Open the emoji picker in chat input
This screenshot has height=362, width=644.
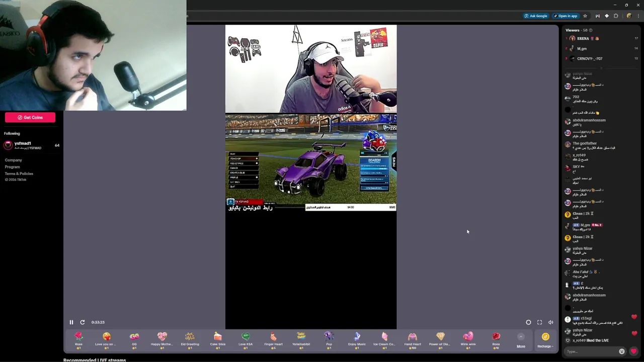[x=622, y=351]
